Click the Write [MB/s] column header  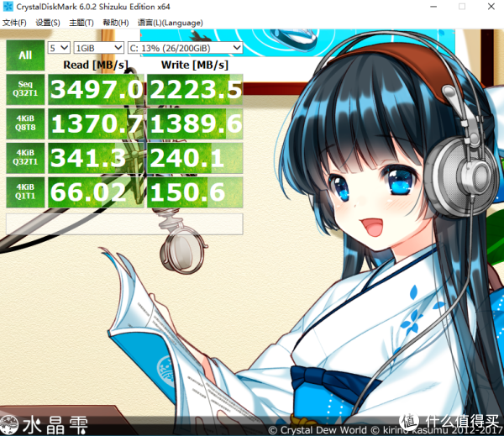pyautogui.click(x=195, y=65)
